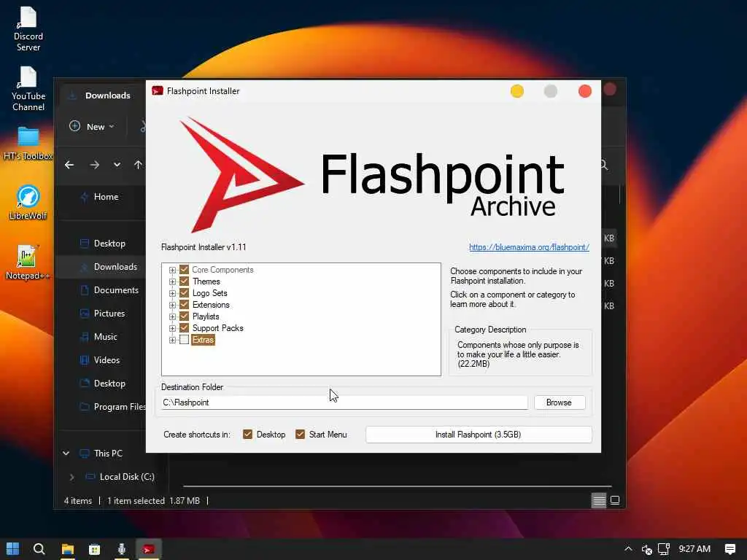Expand the Logo Sets tree node
Image resolution: width=747 pixels, height=560 pixels.
[172, 293]
